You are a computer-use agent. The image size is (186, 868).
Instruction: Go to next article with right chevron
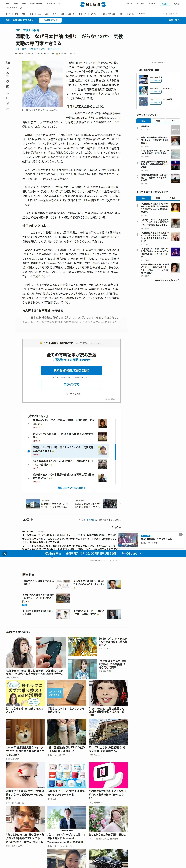click(x=120, y=504)
